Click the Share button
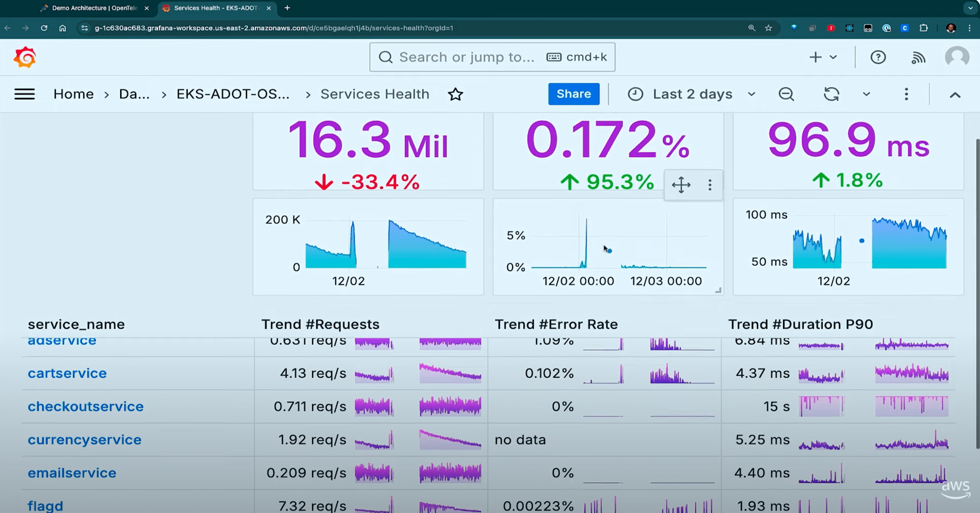The width and height of the screenshot is (980, 513). click(x=573, y=94)
